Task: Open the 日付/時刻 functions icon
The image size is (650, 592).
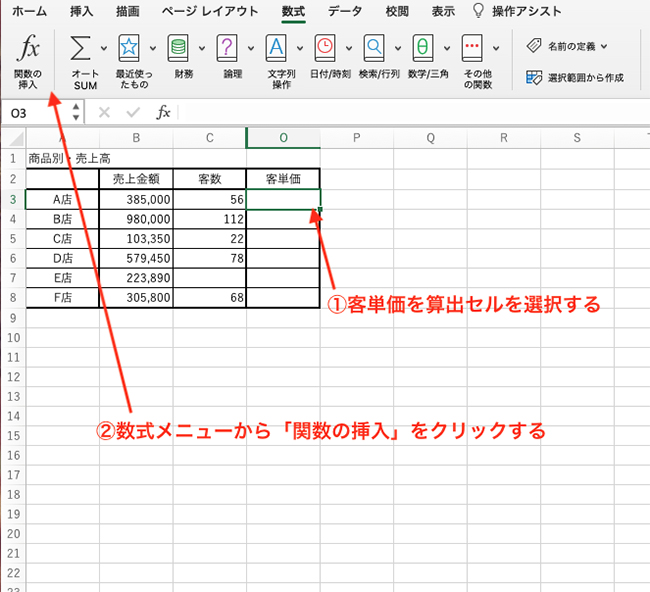Action: click(x=325, y=48)
